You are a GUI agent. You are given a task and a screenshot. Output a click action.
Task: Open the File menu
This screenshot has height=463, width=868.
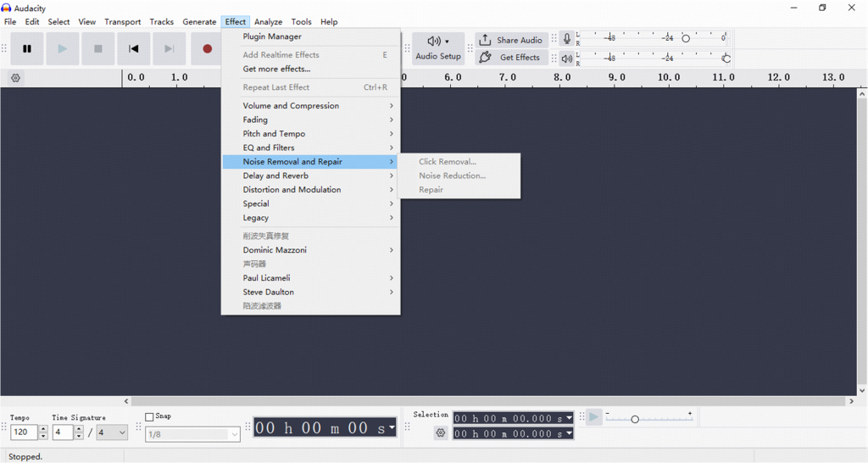pos(10,21)
